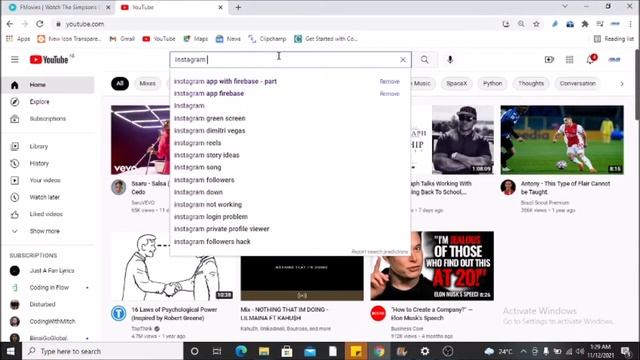Clear the search box with X
640x360 pixels.
(403, 60)
